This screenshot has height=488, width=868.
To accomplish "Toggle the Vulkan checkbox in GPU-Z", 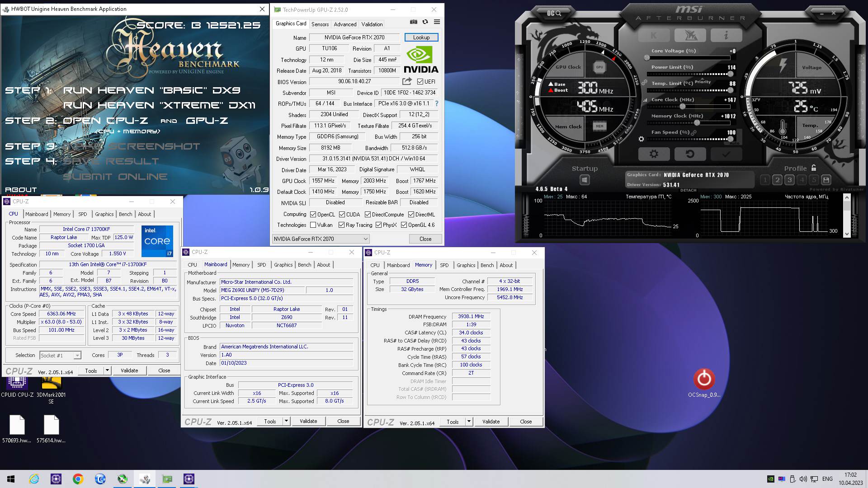I will coord(313,225).
